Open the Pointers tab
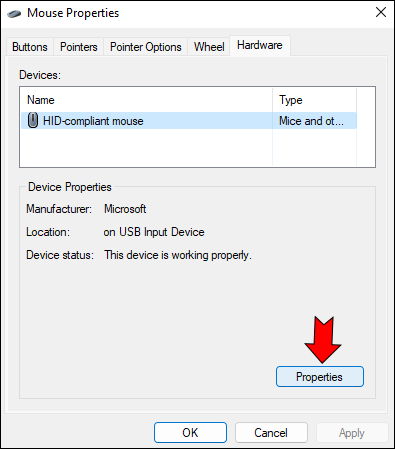The height and width of the screenshot is (449, 395). tap(79, 47)
